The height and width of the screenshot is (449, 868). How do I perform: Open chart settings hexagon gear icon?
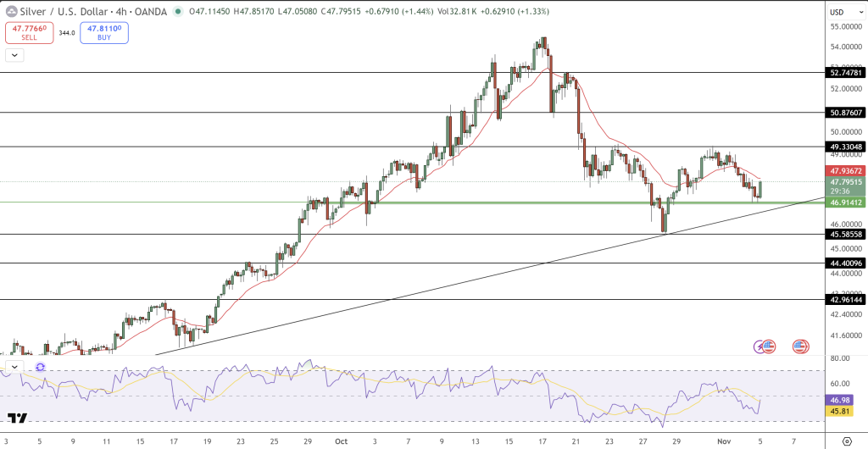847,441
